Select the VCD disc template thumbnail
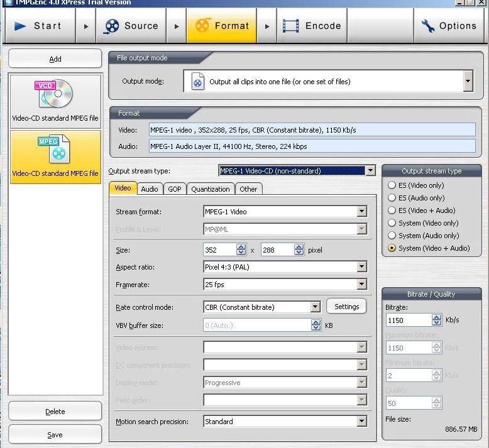 (55, 101)
